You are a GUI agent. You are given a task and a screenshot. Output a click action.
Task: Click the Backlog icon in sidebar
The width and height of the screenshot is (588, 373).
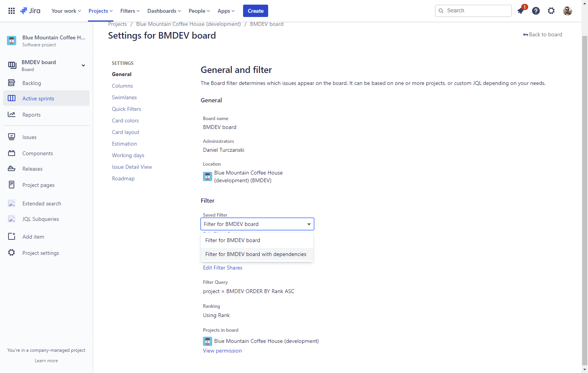coord(12,83)
